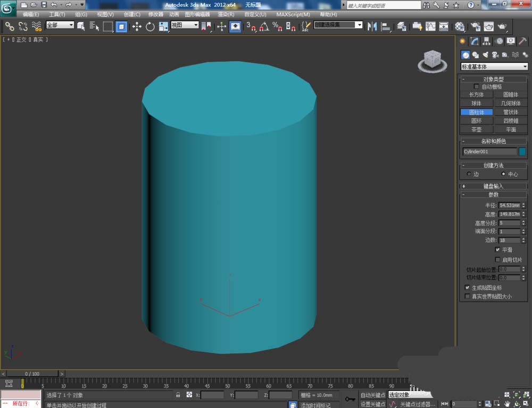The height and width of the screenshot is (408, 532).
Task: Switch to Cameras category icon
Action: click(x=495, y=55)
